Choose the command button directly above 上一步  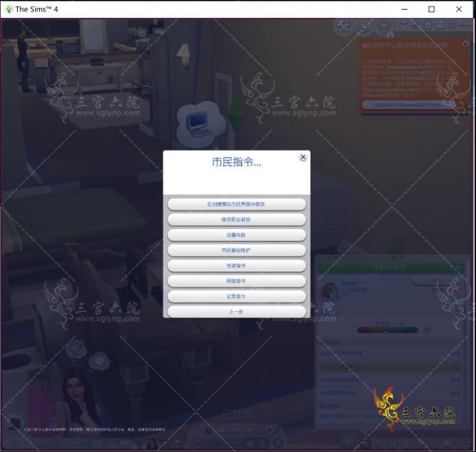pyautogui.click(x=237, y=296)
